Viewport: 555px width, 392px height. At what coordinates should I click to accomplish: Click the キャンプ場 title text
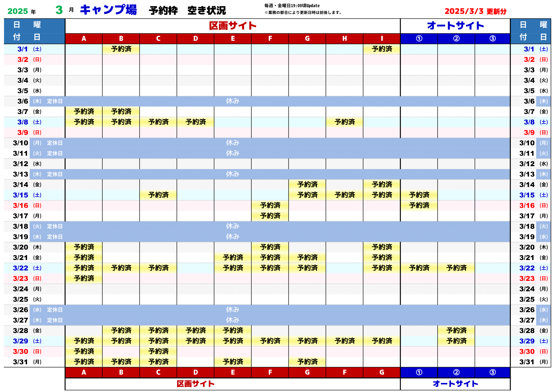[x=108, y=10]
